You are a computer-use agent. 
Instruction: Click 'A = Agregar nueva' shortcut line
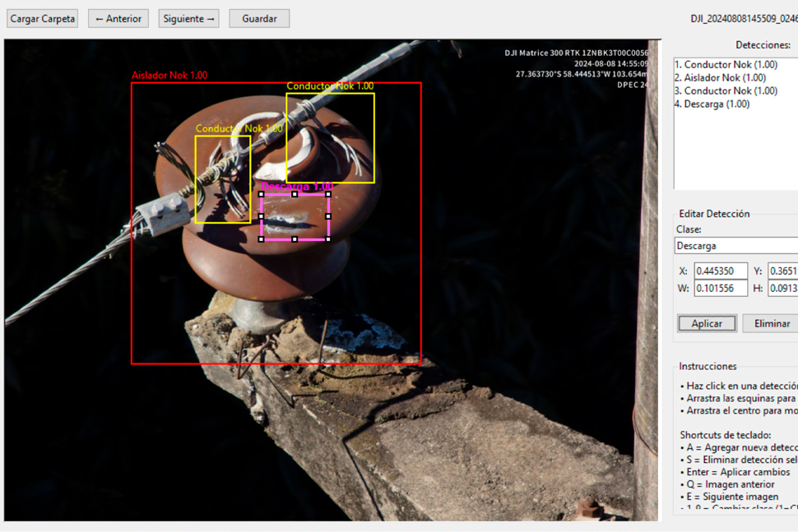pos(739,447)
